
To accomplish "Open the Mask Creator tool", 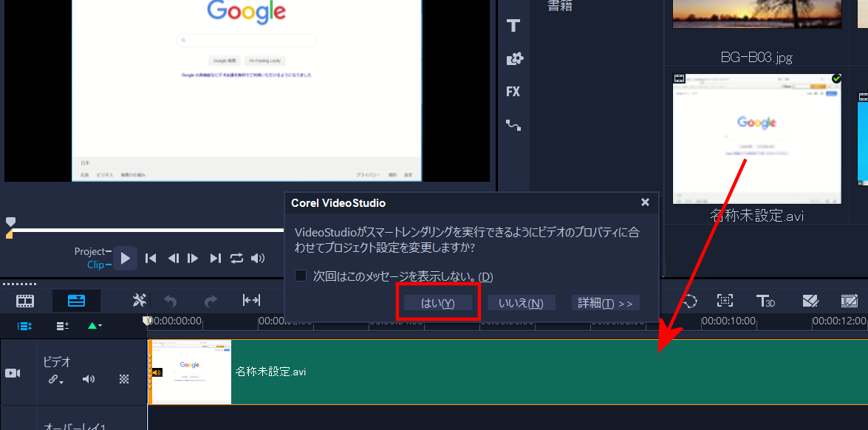I will 810,301.
